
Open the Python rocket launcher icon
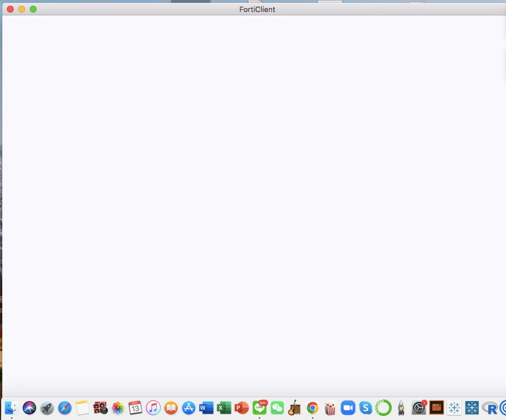(401, 408)
